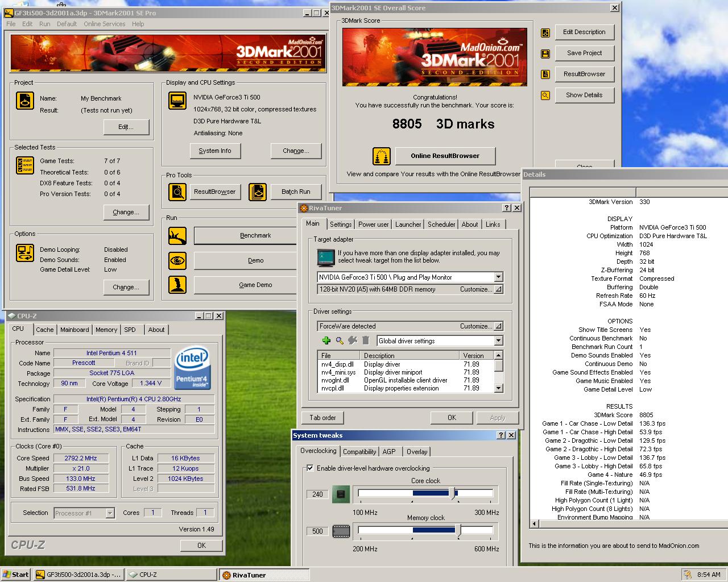Switch to the Compatibility tab in System tweaks
728x582 pixels.
[359, 452]
